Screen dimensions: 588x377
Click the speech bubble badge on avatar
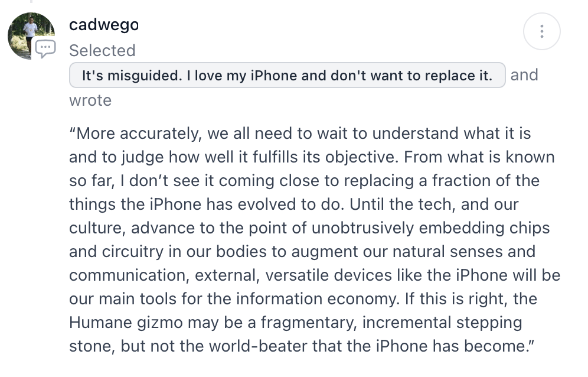click(x=45, y=49)
